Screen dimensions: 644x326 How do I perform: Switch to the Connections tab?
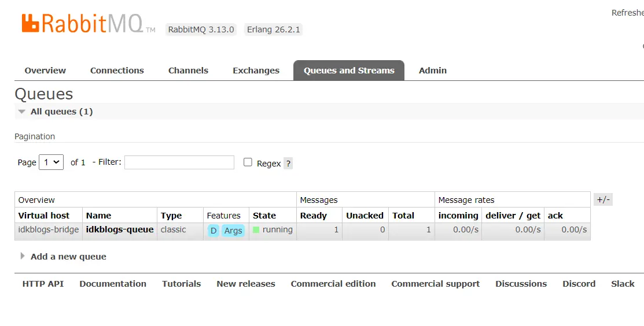[x=117, y=71]
